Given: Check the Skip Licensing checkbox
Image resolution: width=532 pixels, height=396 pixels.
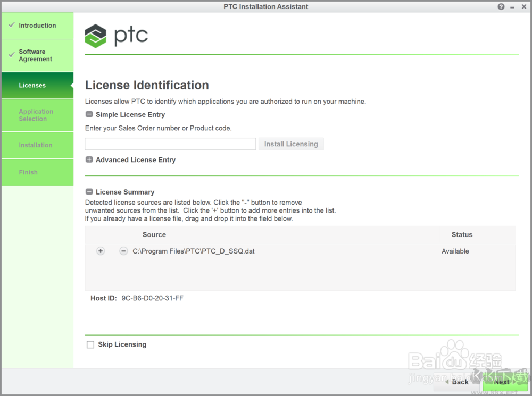Looking at the screenshot, I should coord(90,344).
